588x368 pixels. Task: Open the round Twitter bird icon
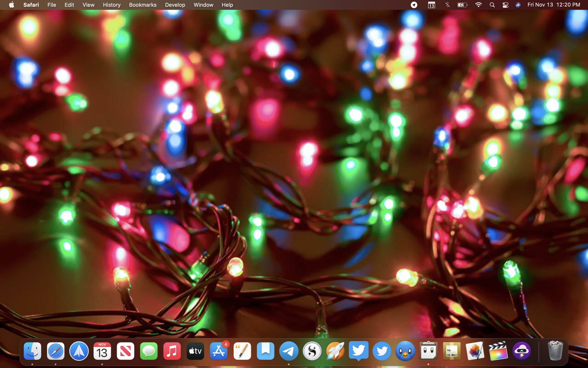[382, 351]
